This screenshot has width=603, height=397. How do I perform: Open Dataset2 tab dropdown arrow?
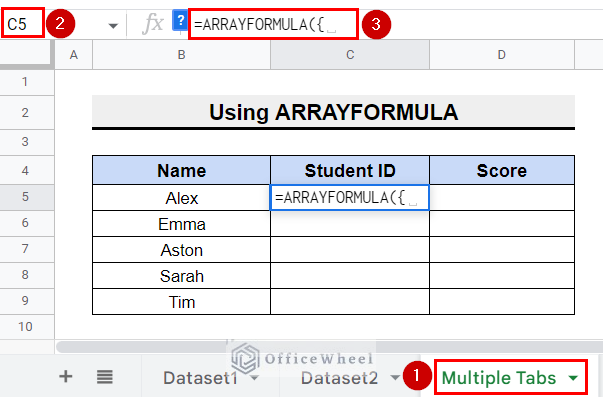(x=395, y=378)
